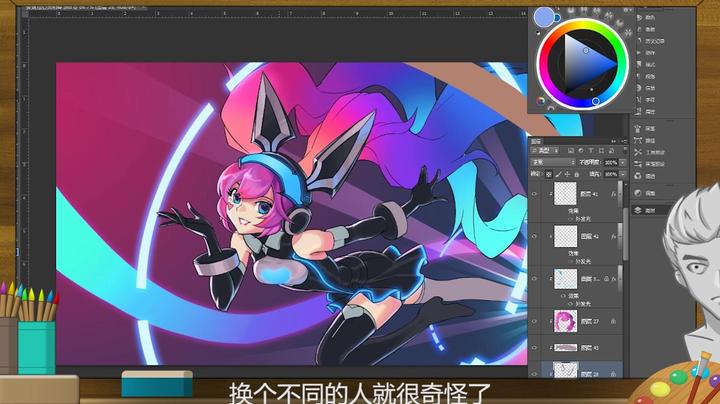
Task: Open the 历史记录 history panel icon
Action: [639, 41]
